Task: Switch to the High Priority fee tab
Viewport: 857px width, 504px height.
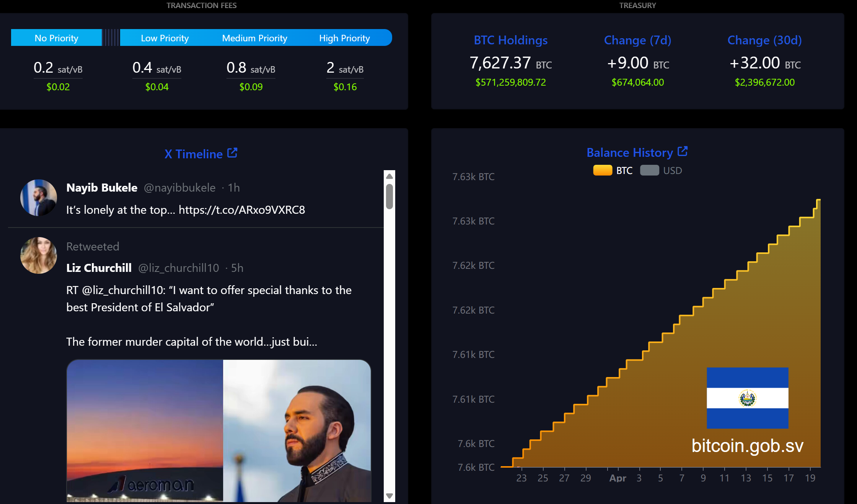Action: coord(344,37)
